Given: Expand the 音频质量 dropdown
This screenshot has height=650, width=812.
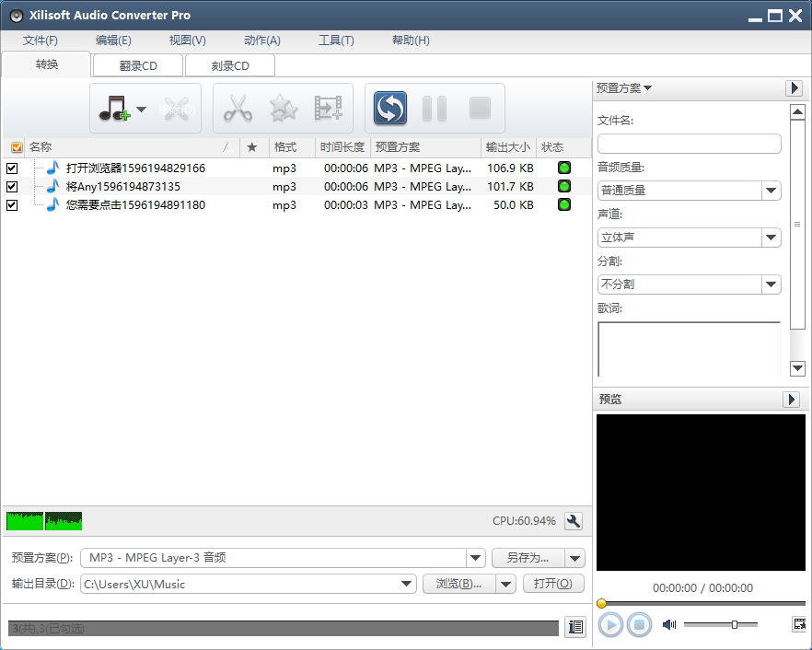Looking at the screenshot, I should pyautogui.click(x=771, y=191).
